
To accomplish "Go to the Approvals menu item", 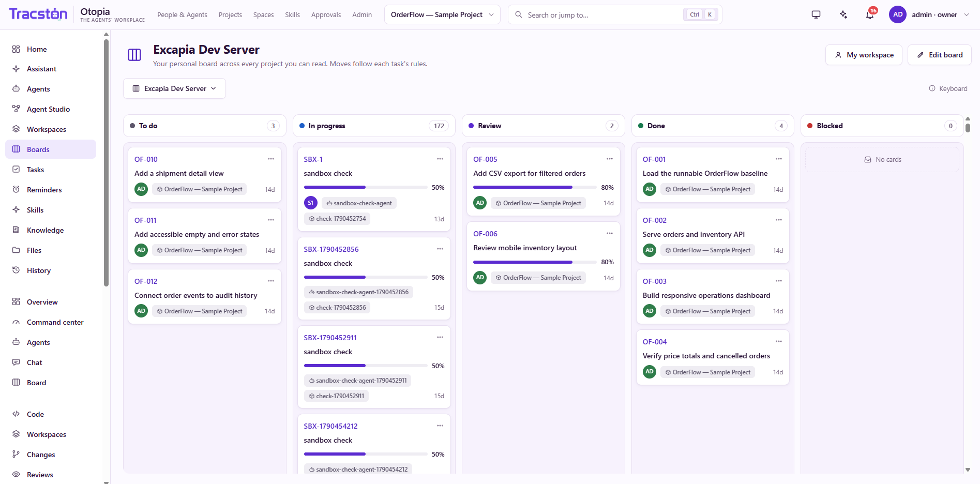I will pos(326,15).
